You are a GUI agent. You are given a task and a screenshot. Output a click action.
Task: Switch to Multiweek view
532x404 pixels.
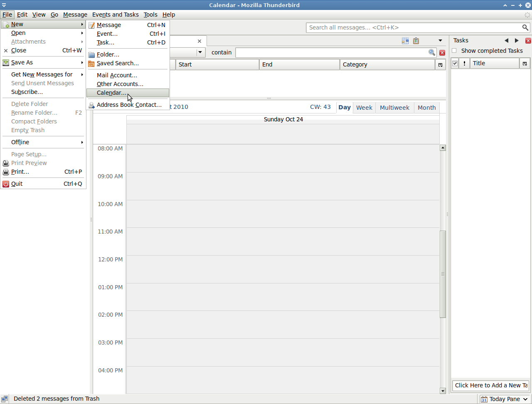[x=394, y=107]
